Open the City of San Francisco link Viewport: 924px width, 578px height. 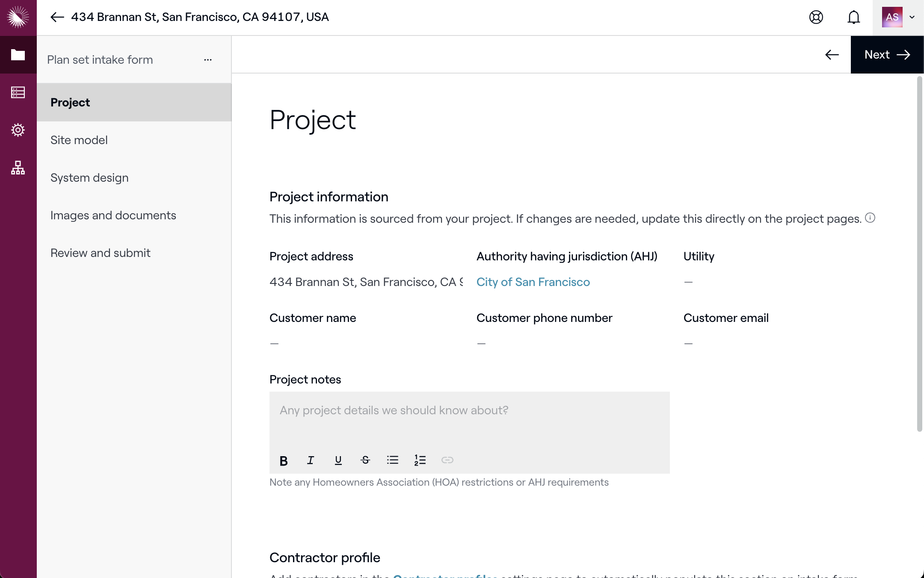533,282
